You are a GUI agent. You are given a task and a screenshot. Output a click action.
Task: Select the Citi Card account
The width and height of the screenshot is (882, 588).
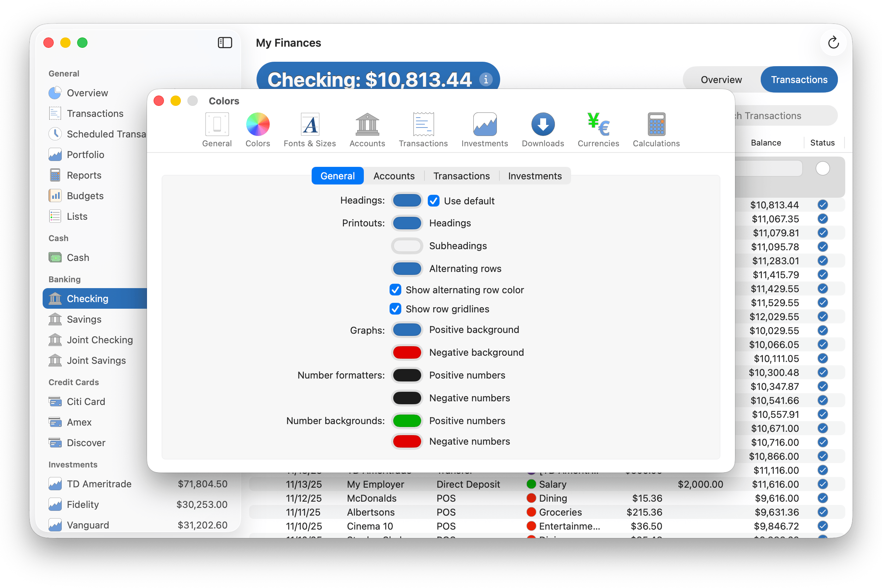(x=86, y=402)
